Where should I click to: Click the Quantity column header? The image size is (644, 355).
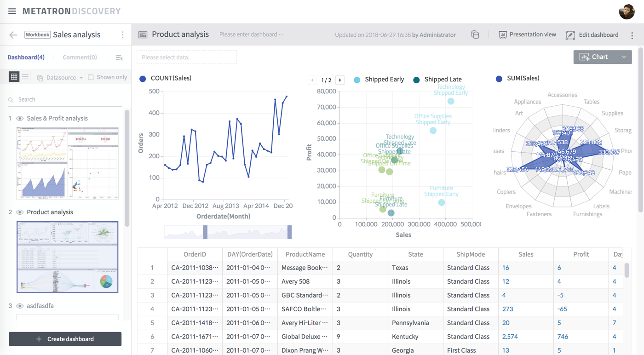[360, 254]
